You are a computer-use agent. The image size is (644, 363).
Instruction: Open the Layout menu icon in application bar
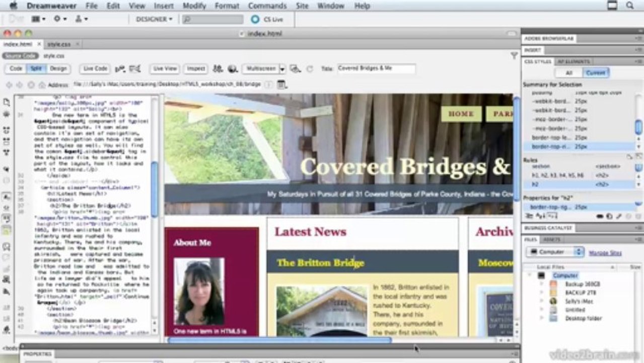[x=38, y=19]
